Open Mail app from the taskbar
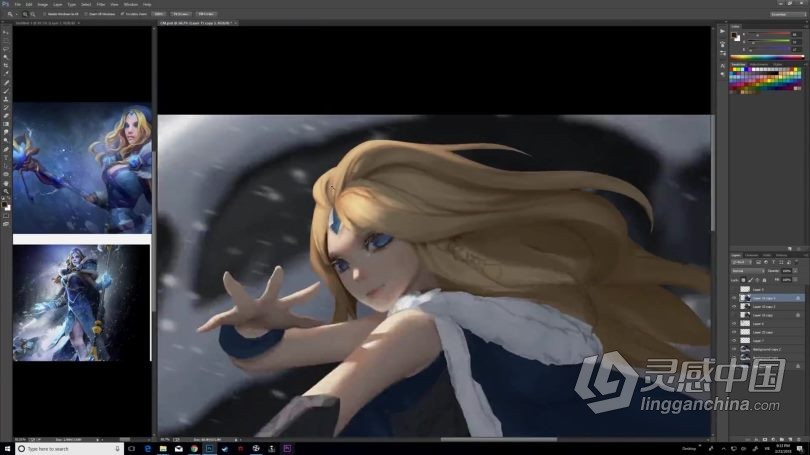810x455 pixels. pos(179,449)
